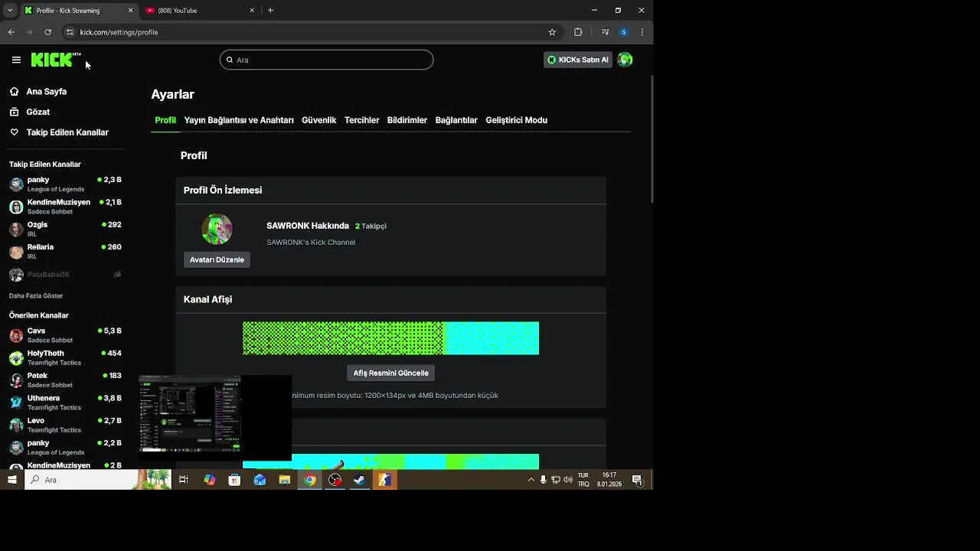The width and height of the screenshot is (980, 551).
Task: Open recommended channel Uthenera
Action: pos(65,403)
